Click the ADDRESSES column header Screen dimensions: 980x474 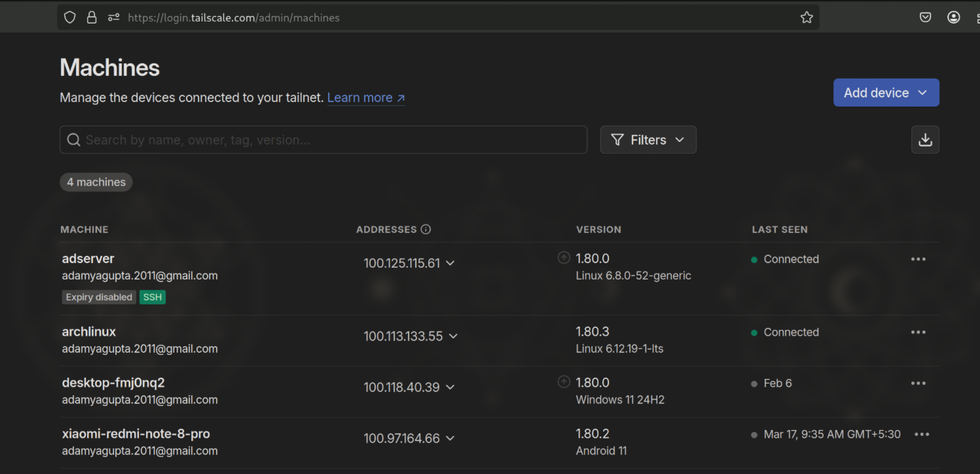click(386, 230)
